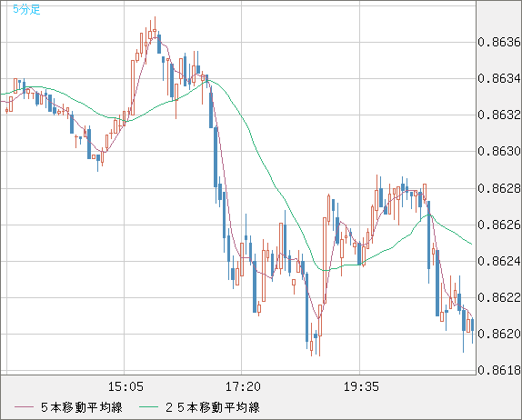Click the 5分足 timeframe label
This screenshot has width=522, height=420.
click(x=26, y=9)
